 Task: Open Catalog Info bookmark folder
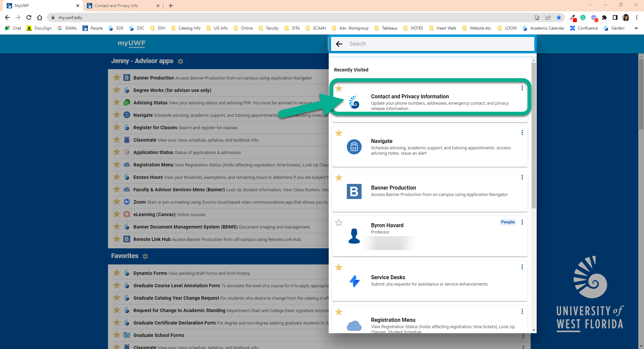pos(186,28)
